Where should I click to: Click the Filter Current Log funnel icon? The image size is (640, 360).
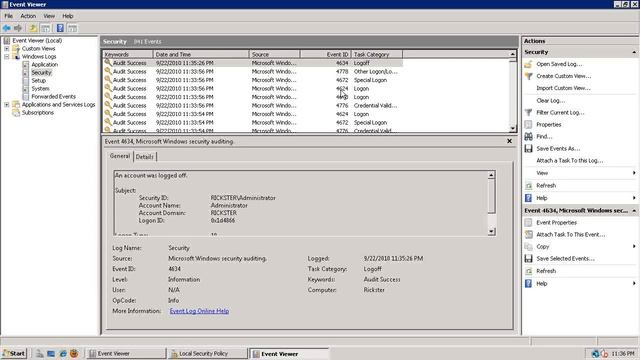(528, 112)
